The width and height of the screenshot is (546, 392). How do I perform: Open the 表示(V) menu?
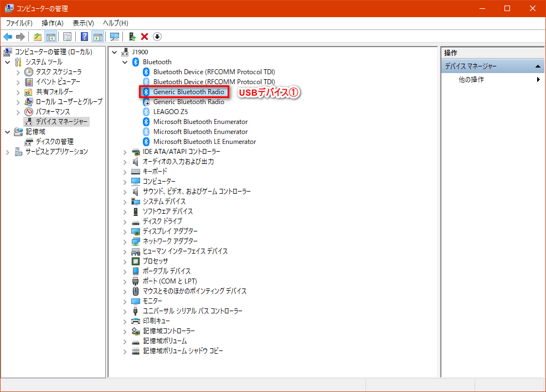point(83,23)
